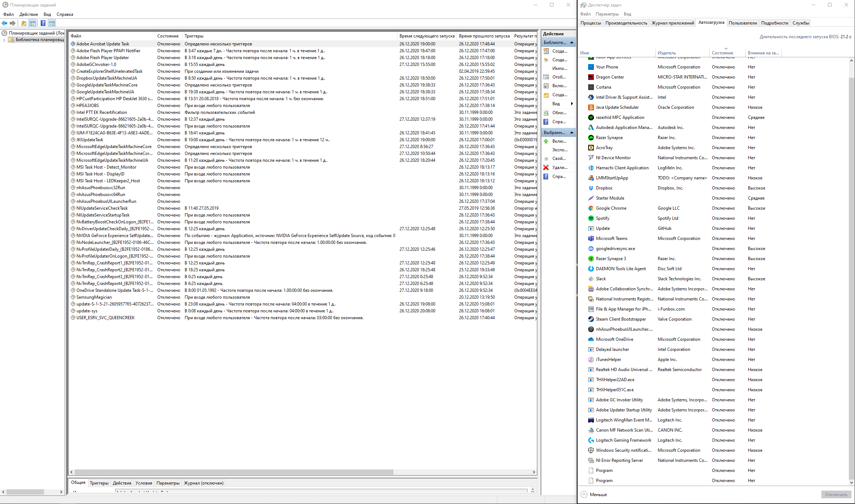The height and width of the screenshot is (504, 855).
Task: Sort by Время следующего запуска column header
Action: point(427,36)
